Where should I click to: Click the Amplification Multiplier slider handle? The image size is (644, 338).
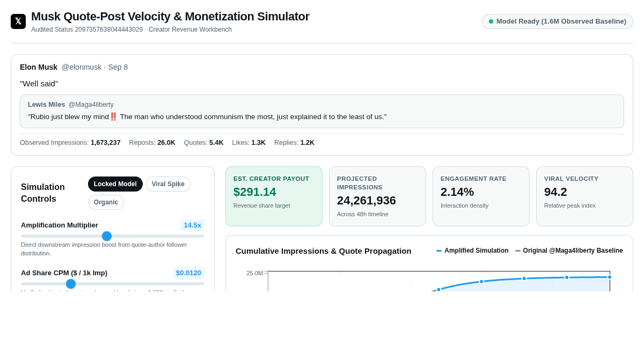(x=107, y=236)
